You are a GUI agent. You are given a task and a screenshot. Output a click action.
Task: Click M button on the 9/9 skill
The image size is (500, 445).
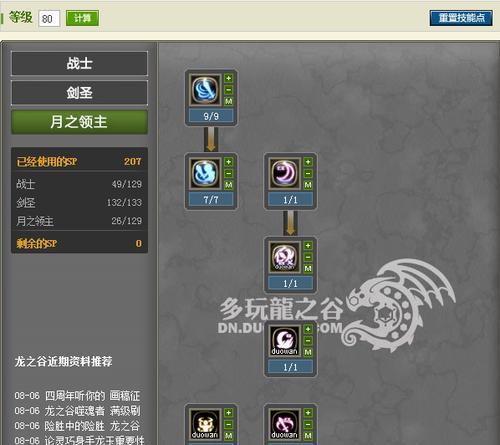tap(229, 101)
